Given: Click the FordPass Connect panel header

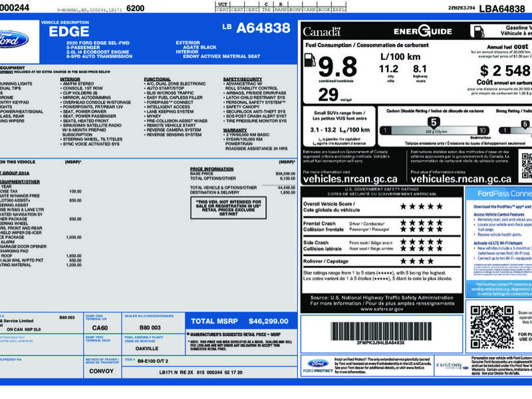Looking at the screenshot, I should click(499, 194).
